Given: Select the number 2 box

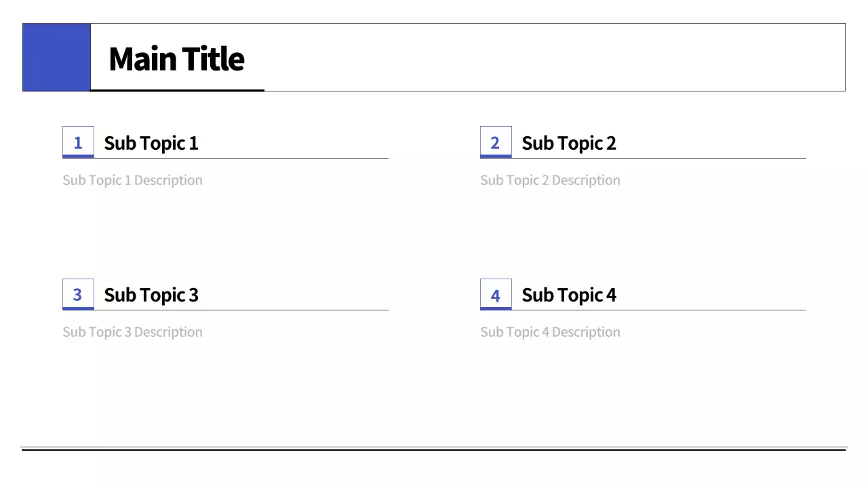Looking at the screenshot, I should pos(496,142).
